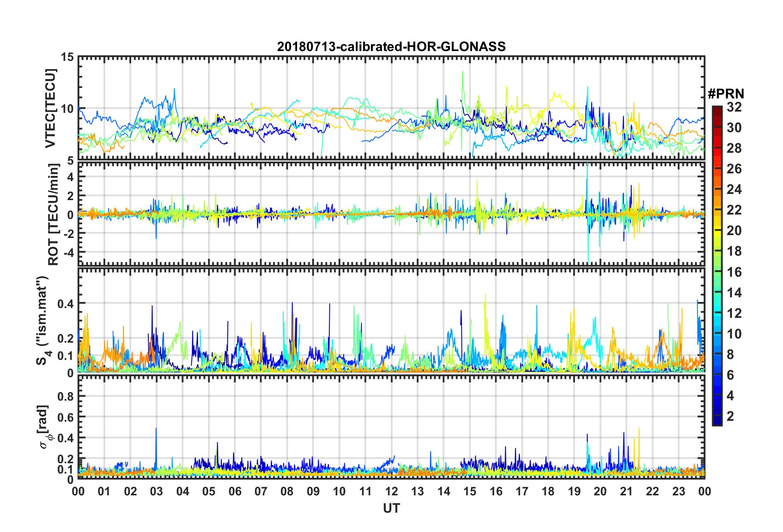Click the sigma phi [rad] axis label
The height and width of the screenshot is (532, 783).
coord(44,427)
